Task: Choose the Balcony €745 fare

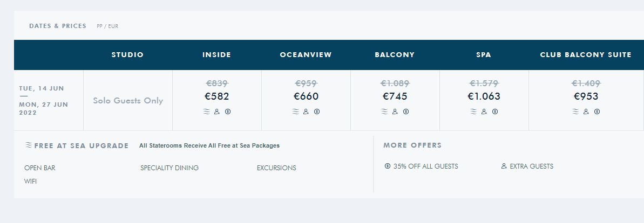Action: [x=395, y=96]
